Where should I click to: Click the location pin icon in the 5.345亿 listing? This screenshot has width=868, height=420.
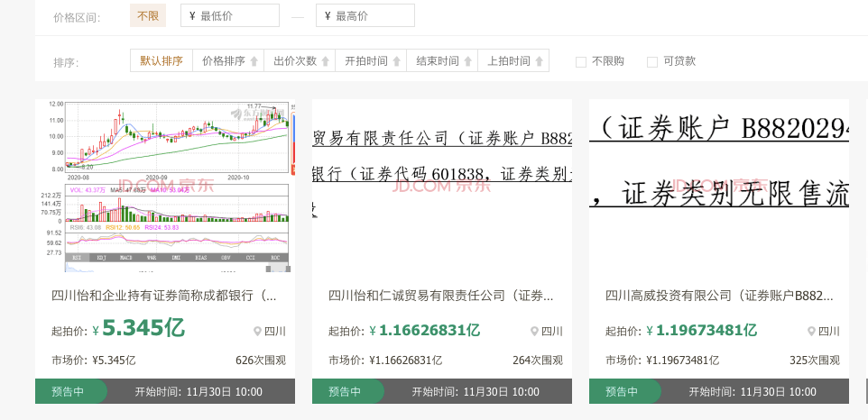tap(257, 331)
